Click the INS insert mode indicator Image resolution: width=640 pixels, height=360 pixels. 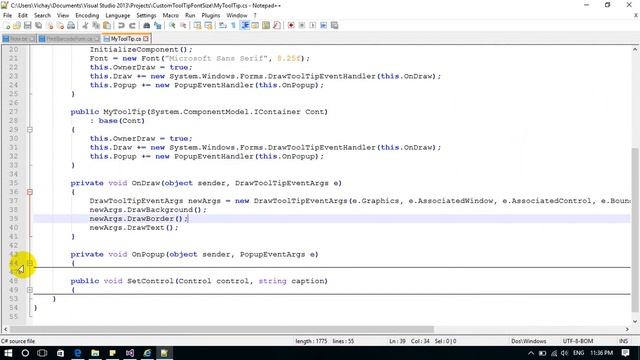pos(623,341)
